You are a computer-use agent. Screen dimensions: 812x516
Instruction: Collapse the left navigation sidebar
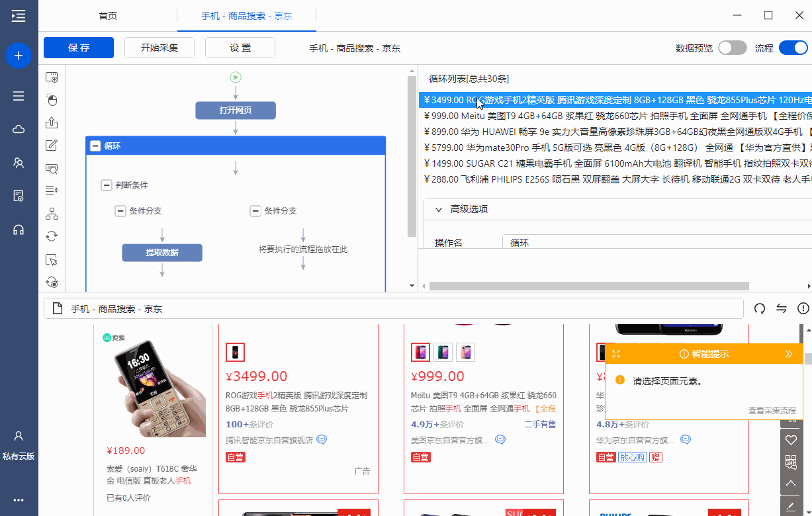[x=19, y=16]
